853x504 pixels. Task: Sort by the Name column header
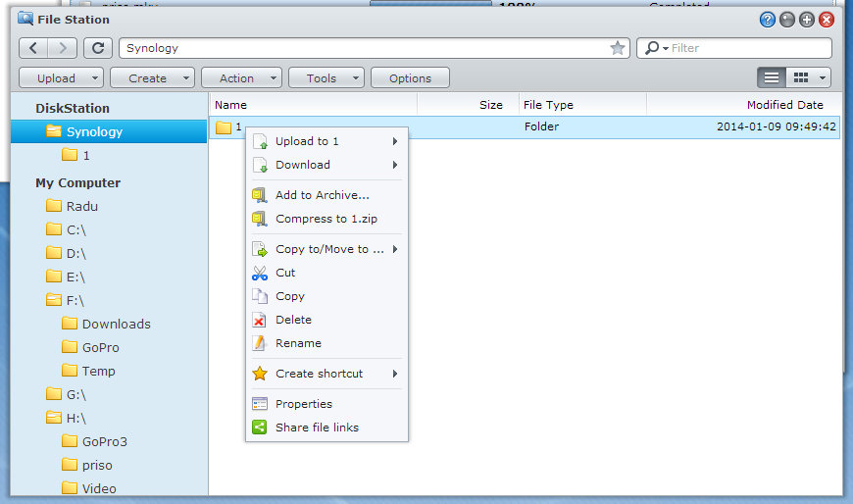click(x=313, y=105)
